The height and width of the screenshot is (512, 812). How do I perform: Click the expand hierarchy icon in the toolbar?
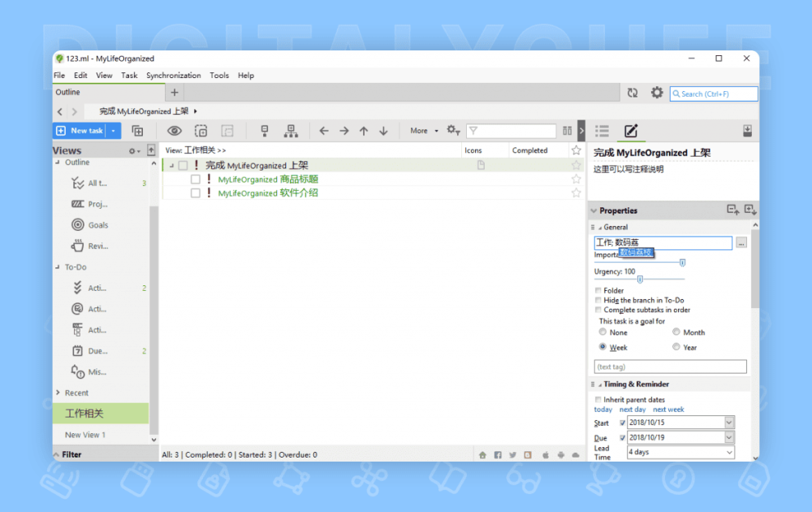point(291,131)
